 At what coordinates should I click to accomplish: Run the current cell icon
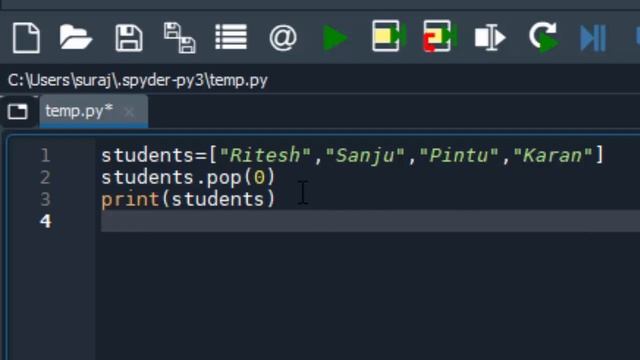coord(389,36)
